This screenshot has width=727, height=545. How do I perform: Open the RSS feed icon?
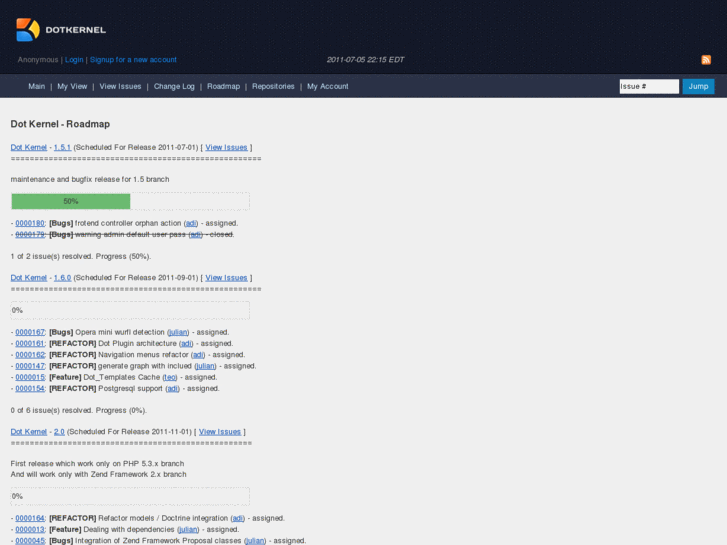coord(706,60)
